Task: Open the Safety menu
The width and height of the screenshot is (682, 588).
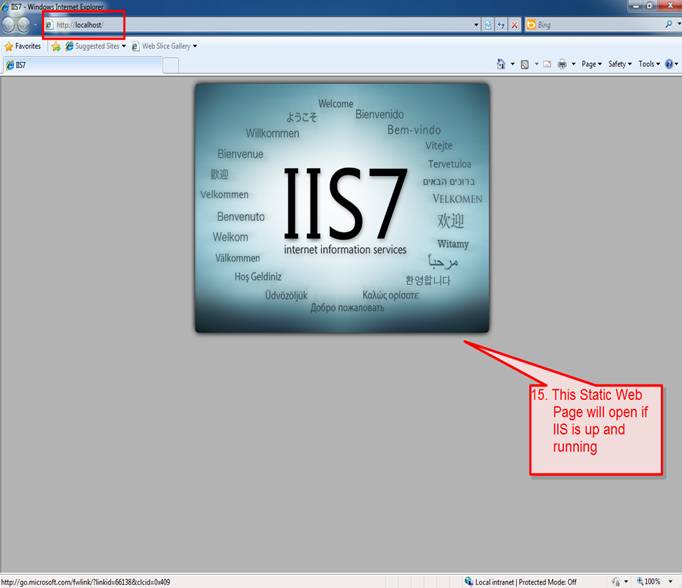Action: click(620, 64)
